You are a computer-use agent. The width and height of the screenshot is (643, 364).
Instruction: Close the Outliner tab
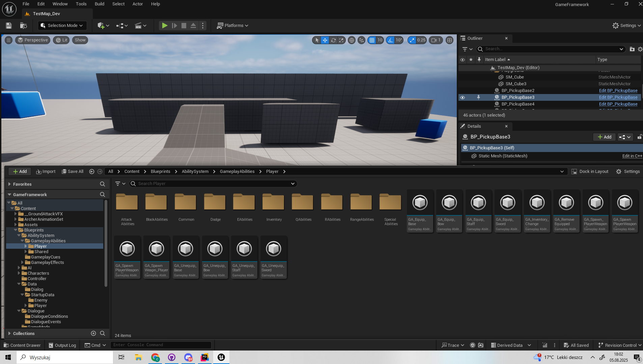click(506, 38)
